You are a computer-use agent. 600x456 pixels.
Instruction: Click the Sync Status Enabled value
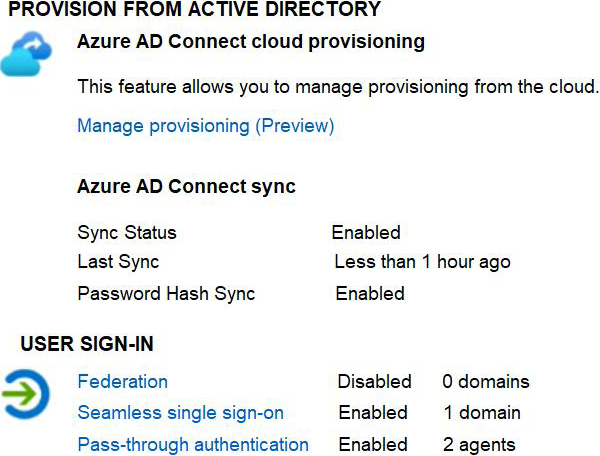366,233
